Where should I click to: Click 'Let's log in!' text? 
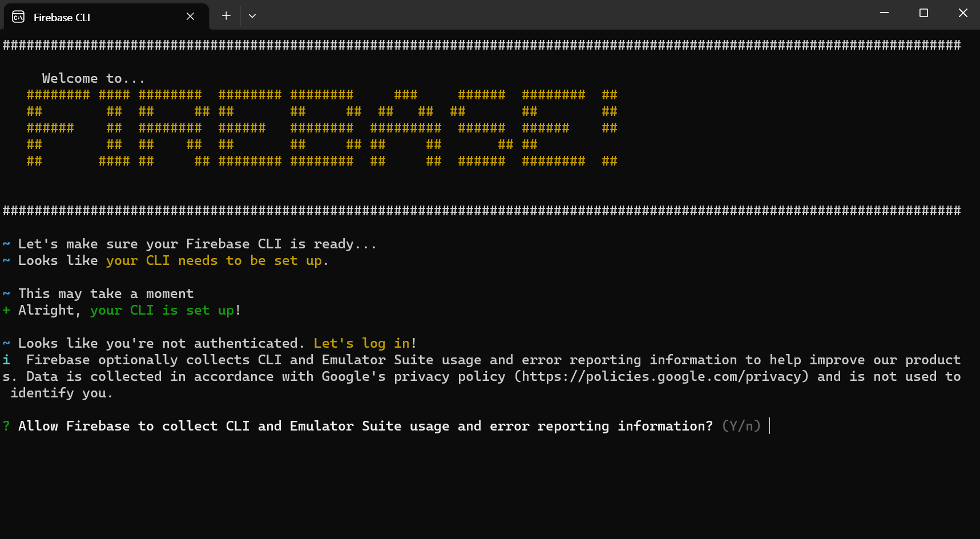365,343
